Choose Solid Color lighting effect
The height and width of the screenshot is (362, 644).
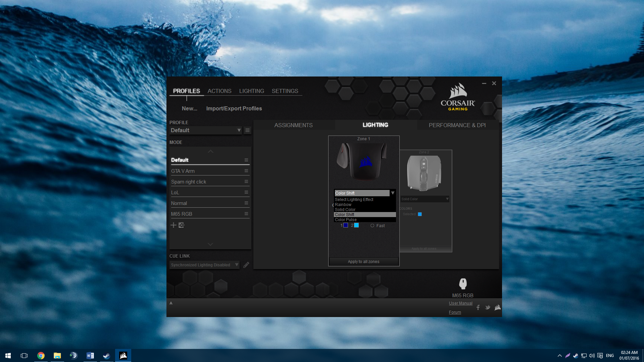coord(365,210)
